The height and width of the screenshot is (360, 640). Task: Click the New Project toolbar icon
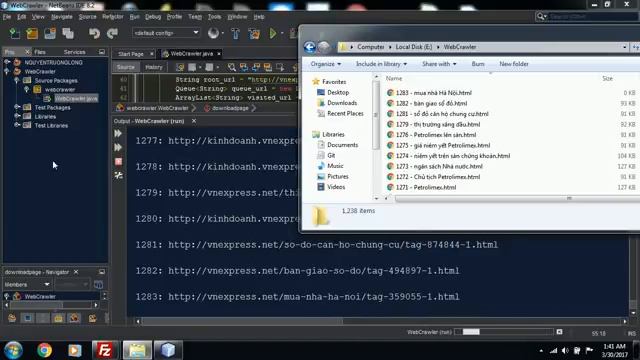coord(32,33)
